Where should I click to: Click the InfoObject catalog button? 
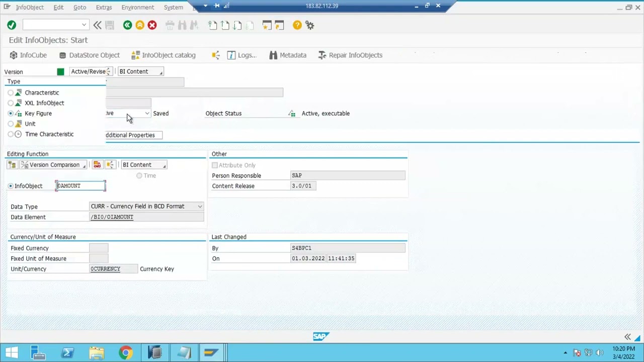164,55
